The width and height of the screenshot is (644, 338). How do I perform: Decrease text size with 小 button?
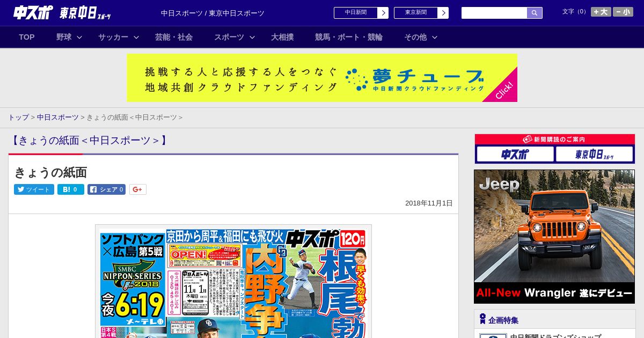click(x=623, y=12)
